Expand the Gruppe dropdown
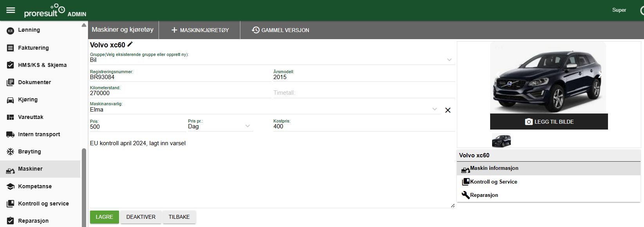The image size is (644, 227). [449, 60]
